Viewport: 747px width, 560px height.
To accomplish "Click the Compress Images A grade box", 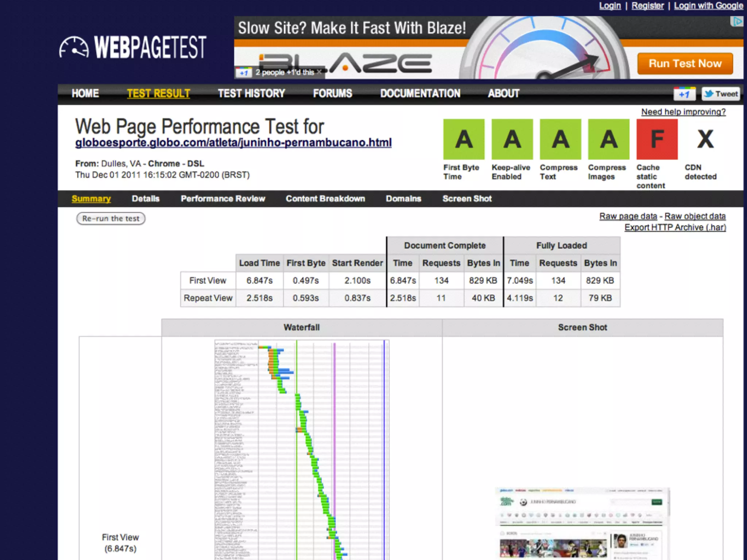I will (x=608, y=139).
